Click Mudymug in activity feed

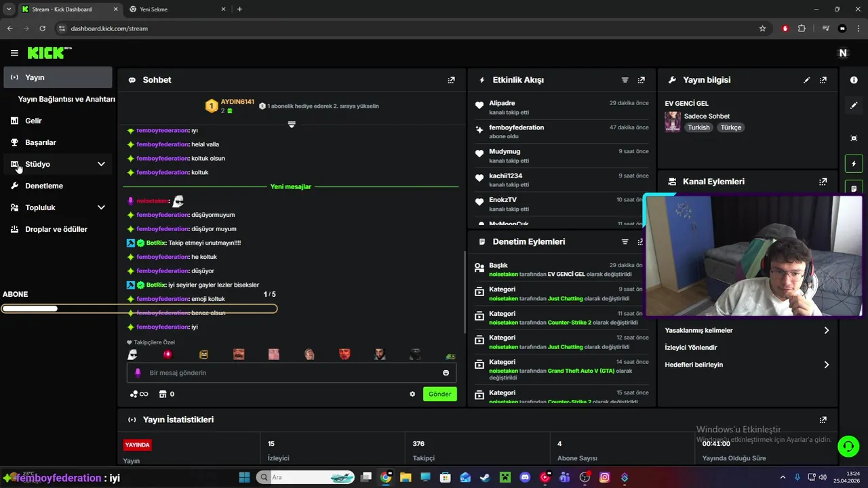pos(505,152)
